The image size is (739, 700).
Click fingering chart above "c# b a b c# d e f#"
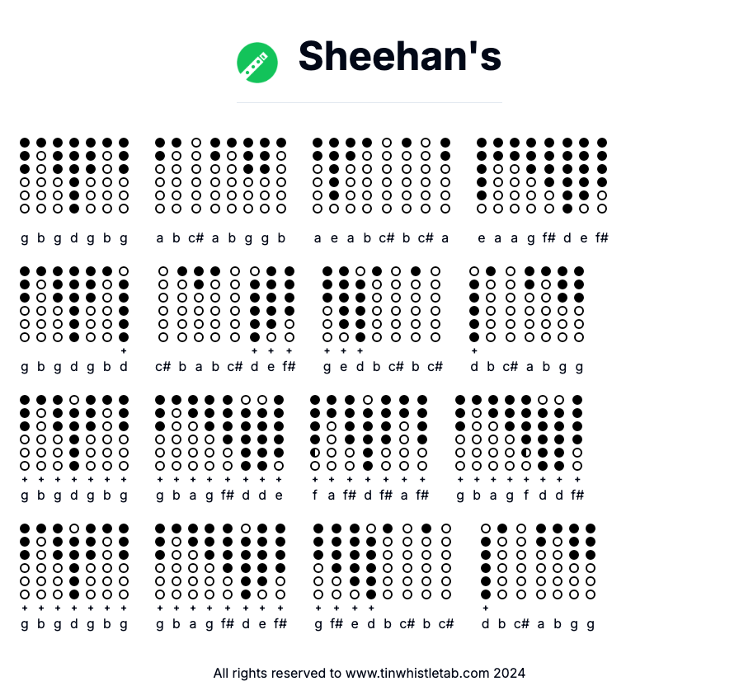tap(226, 304)
